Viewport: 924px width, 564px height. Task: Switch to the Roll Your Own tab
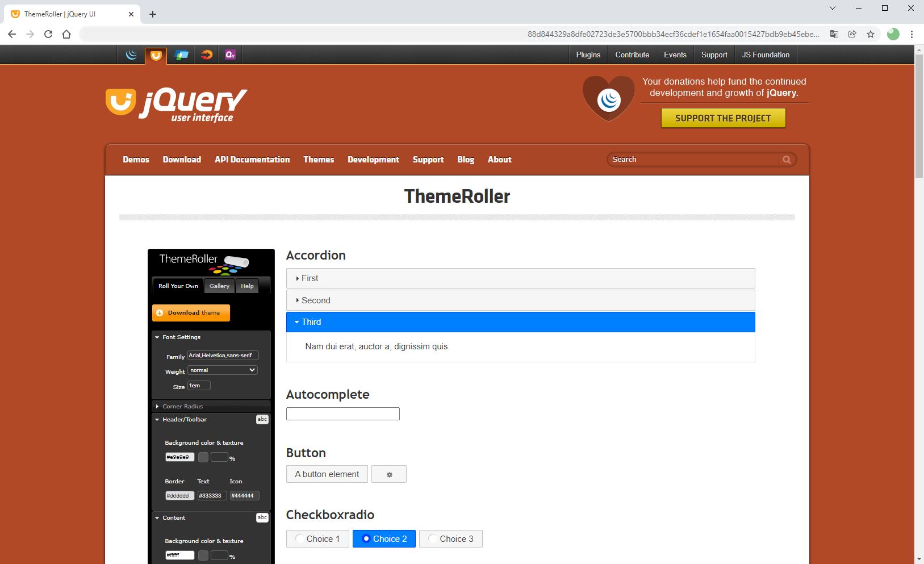tap(178, 286)
